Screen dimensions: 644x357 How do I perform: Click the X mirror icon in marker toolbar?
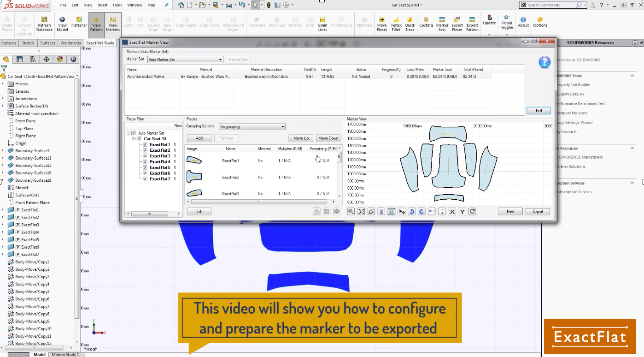pos(452,211)
